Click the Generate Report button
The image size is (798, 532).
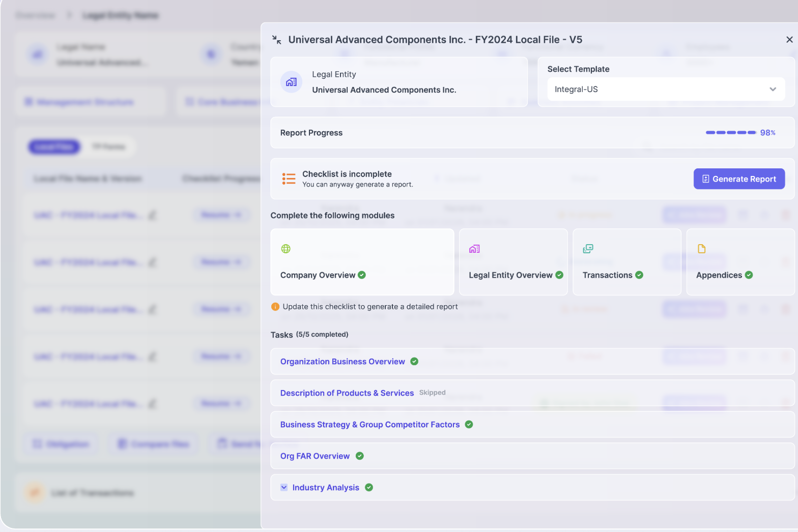pos(739,179)
